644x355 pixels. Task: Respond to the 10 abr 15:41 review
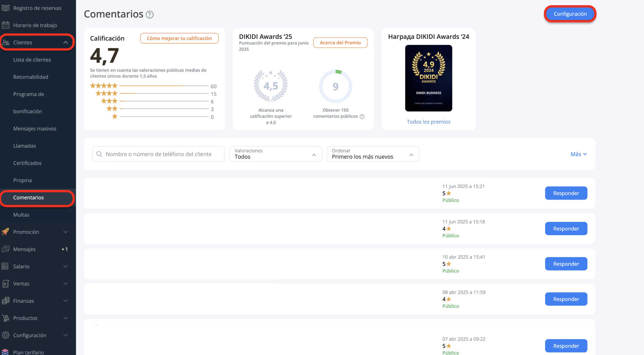pyautogui.click(x=566, y=264)
